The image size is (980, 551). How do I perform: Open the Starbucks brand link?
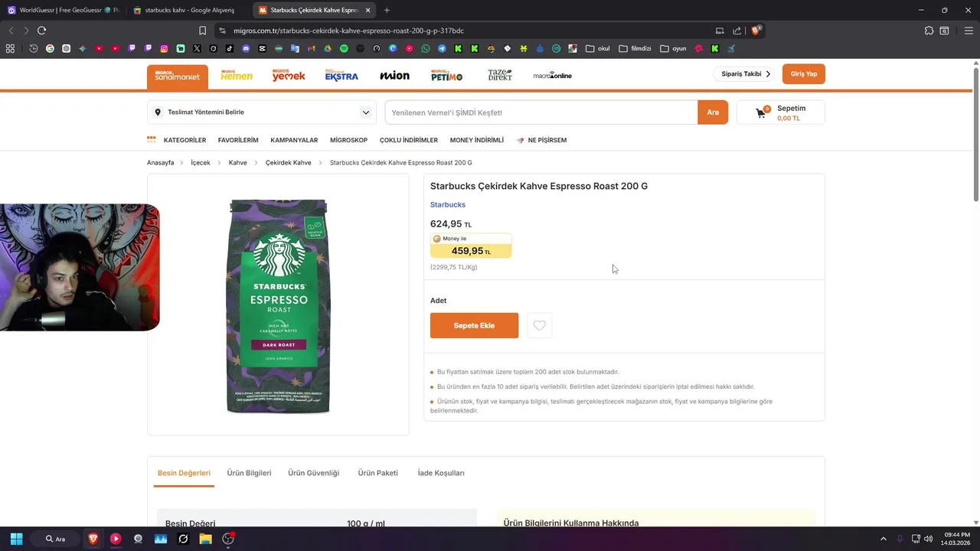[448, 204]
